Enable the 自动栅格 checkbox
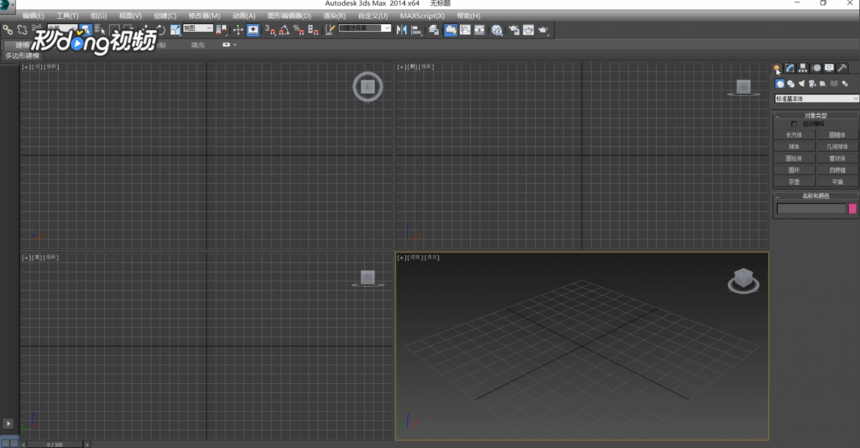The image size is (860, 448). [x=794, y=124]
